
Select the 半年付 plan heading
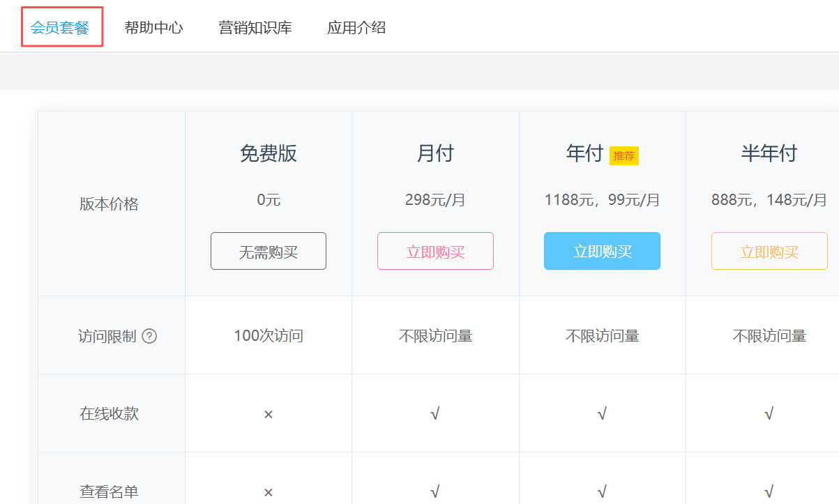(769, 153)
